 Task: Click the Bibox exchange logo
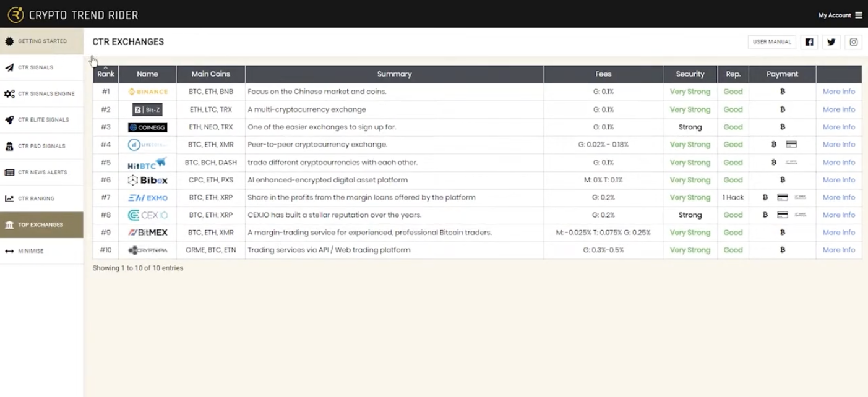[147, 180]
